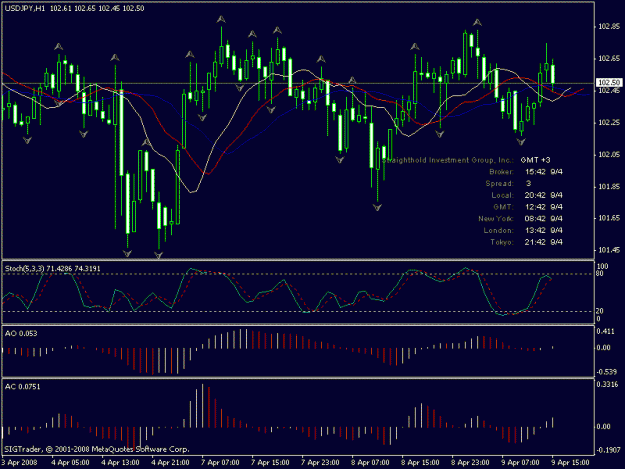Click the Straighthold Investment Group, Inc. label
This screenshot has height=469, width=625.
[x=448, y=160]
